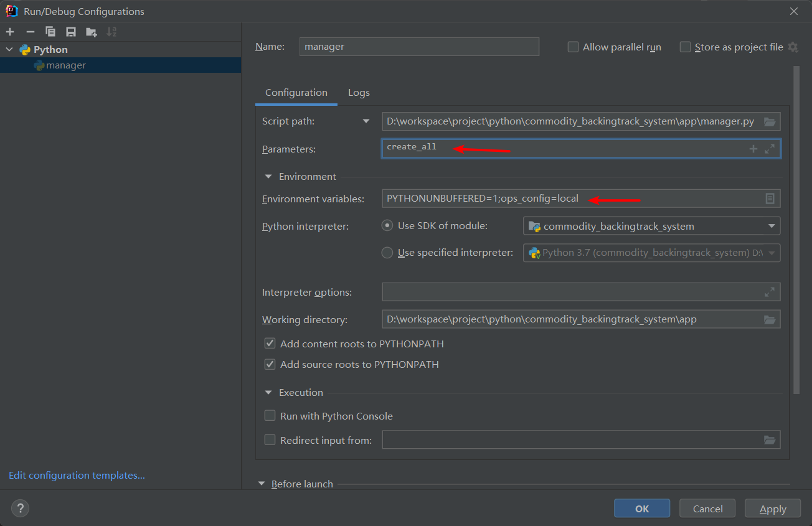This screenshot has height=526, width=812.
Task: Save configuration with the disk icon
Action: pos(71,32)
